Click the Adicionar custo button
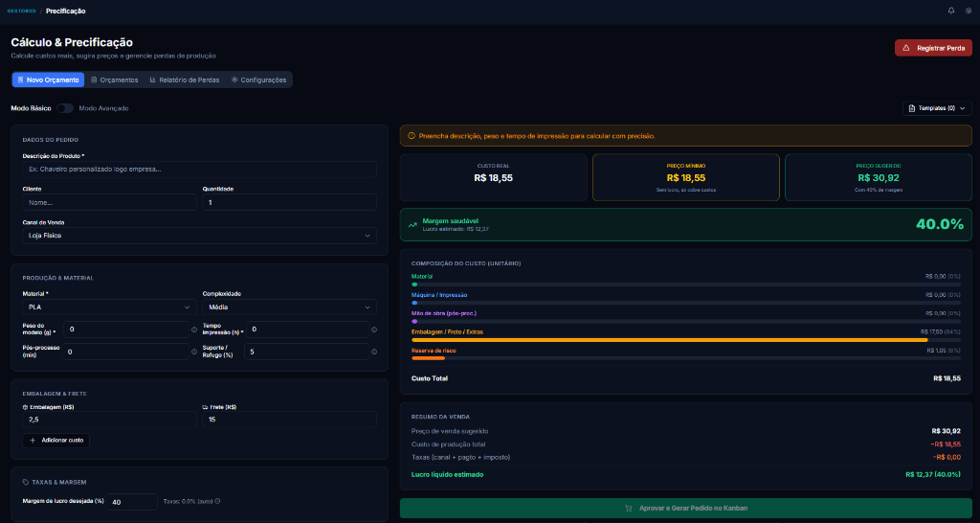This screenshot has width=980, height=523. [x=56, y=441]
